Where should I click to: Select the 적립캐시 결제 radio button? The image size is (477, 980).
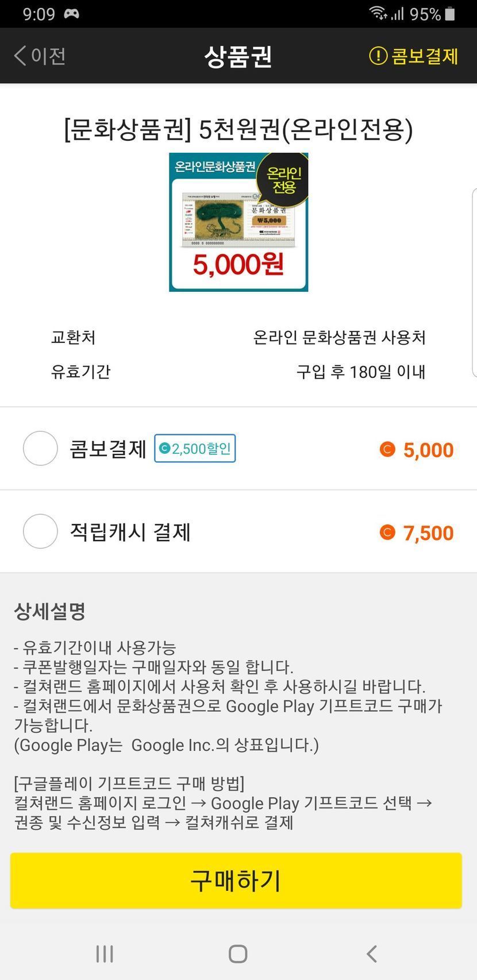40,531
